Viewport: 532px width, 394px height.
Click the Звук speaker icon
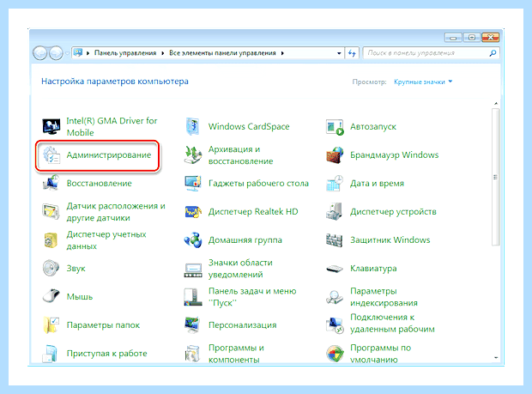coord(51,268)
